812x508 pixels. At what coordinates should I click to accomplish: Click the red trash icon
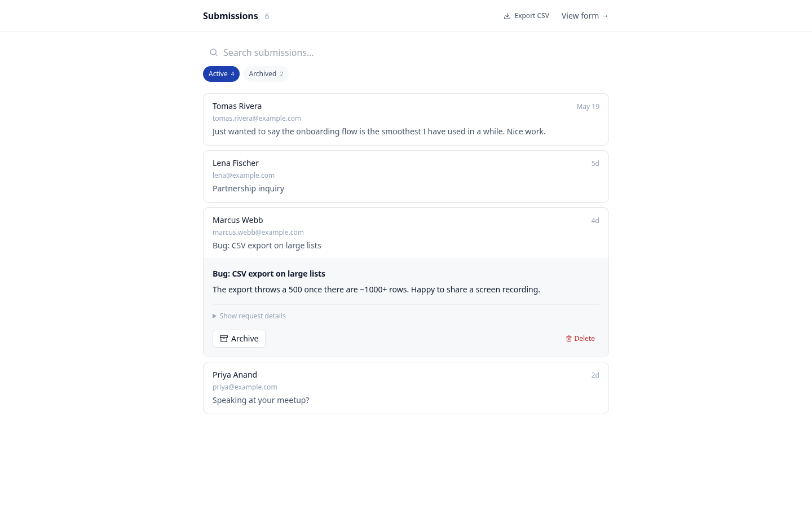click(x=569, y=339)
